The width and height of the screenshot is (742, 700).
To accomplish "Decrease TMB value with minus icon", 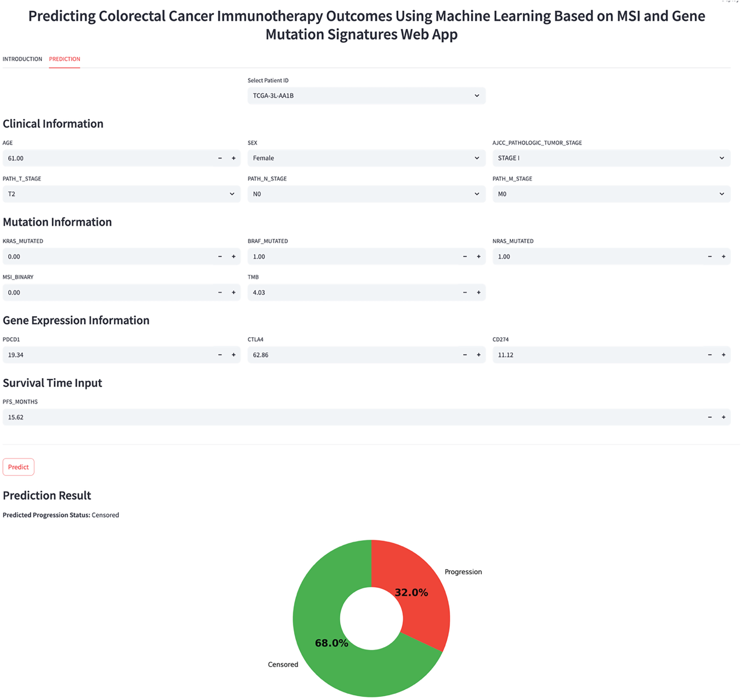I will (465, 292).
